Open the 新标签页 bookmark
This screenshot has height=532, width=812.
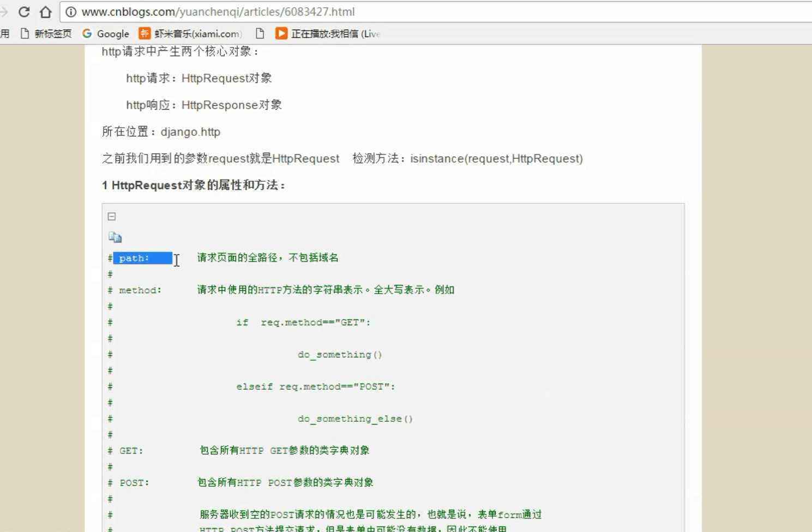[46, 34]
